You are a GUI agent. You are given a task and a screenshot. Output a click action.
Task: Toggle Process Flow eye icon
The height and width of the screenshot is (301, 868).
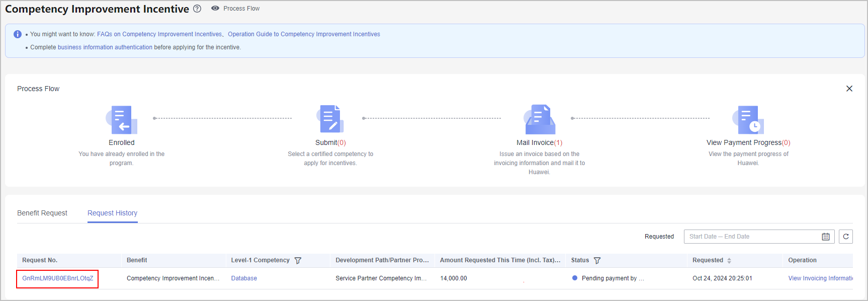click(215, 9)
